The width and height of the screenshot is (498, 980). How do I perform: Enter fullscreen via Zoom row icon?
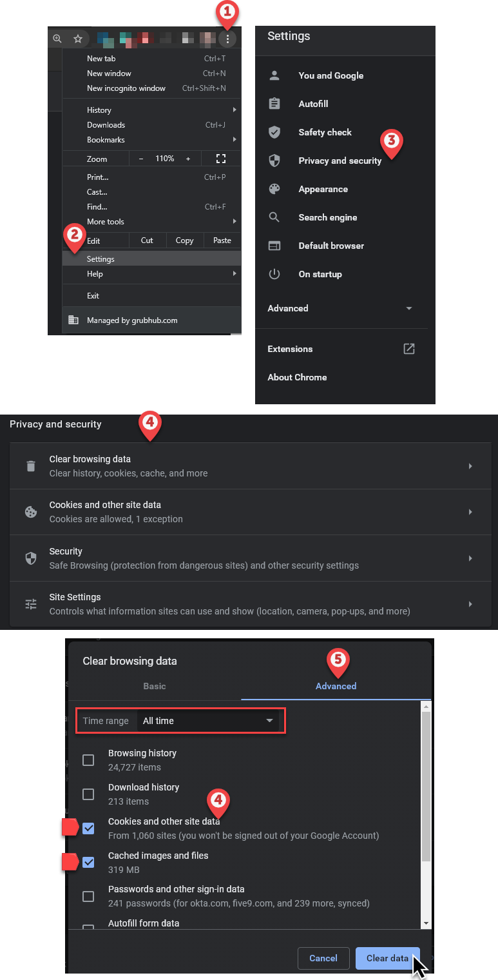[x=221, y=159]
